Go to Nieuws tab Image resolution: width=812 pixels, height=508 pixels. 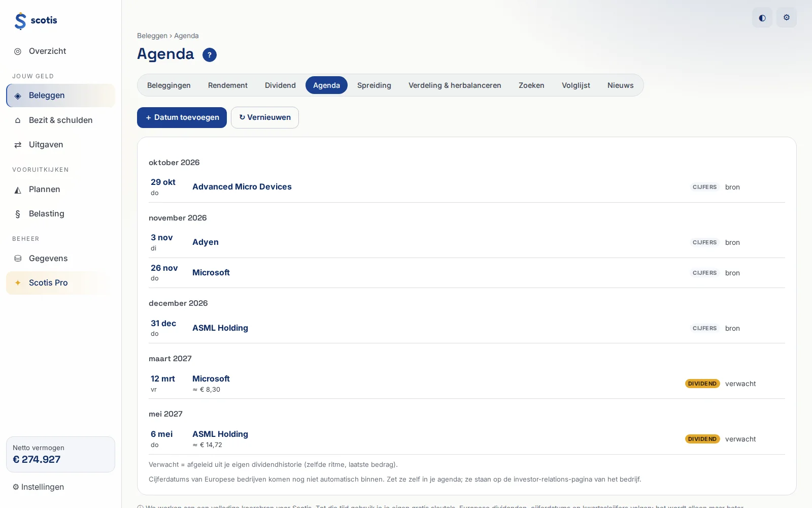pos(621,85)
